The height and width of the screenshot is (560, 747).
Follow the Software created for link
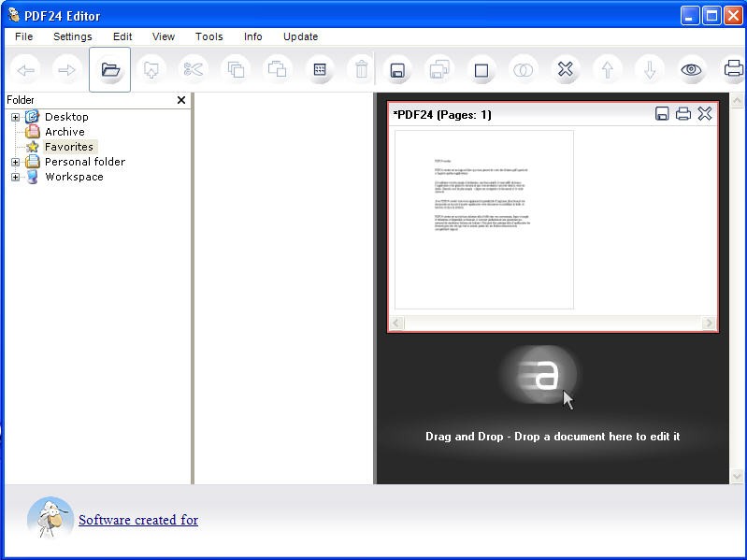click(138, 520)
